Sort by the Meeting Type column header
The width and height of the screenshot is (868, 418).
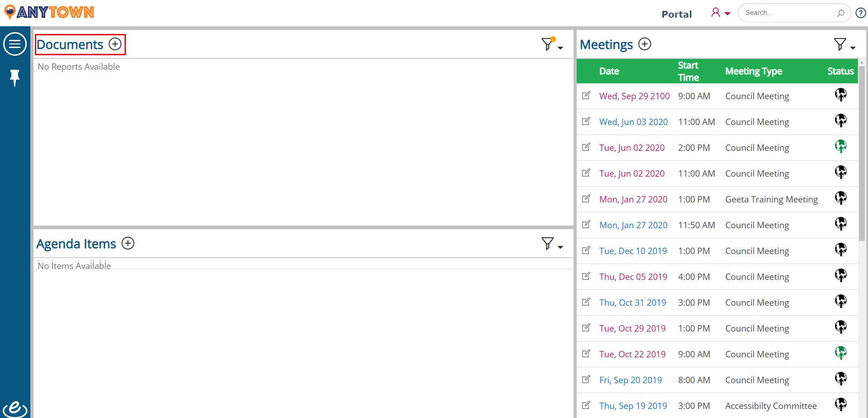(753, 71)
